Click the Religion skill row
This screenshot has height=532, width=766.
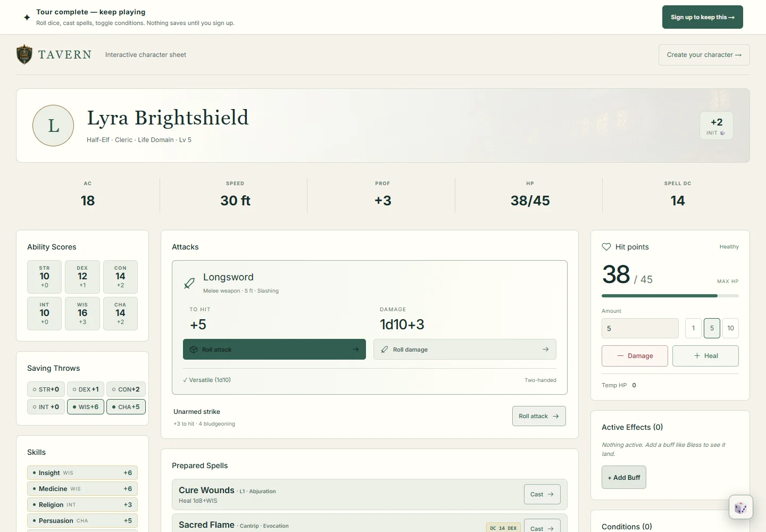[x=82, y=505]
